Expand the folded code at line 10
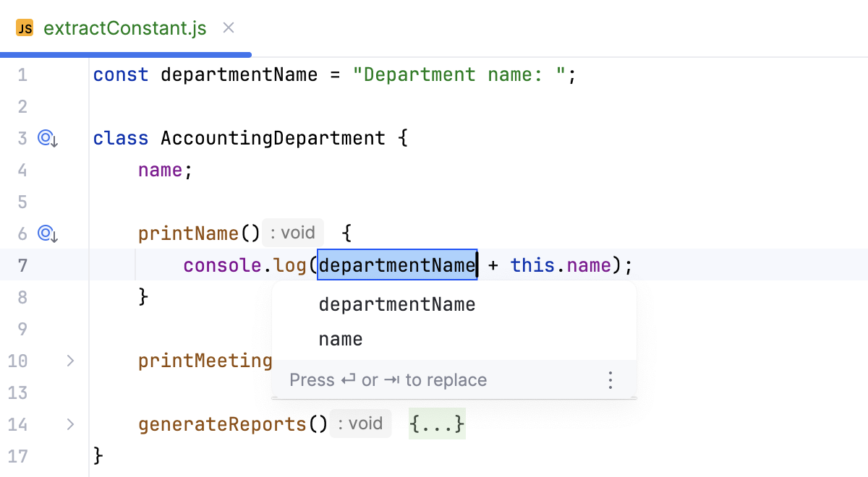Screen dimensions: 868x477 70,361
